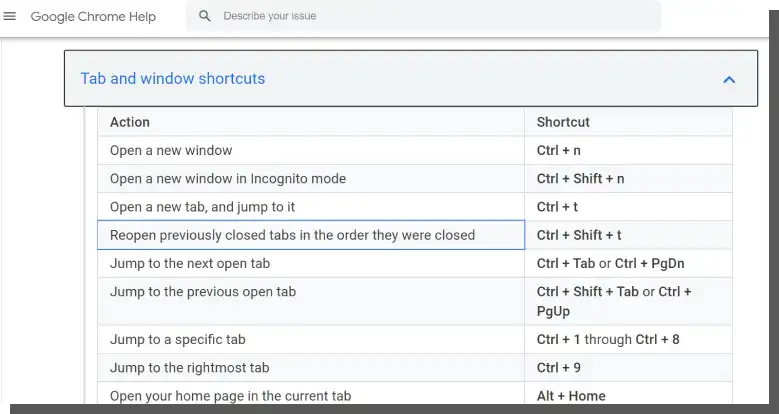Viewport: 779px width, 414px height.
Task: Click Jump to the rightmost tab row
Action: point(415,368)
